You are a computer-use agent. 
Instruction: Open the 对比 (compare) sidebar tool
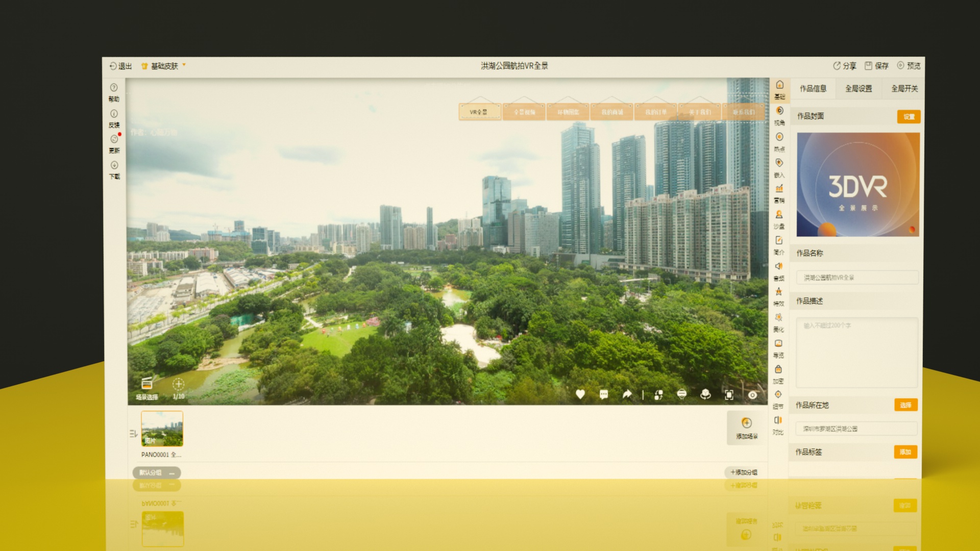778,425
